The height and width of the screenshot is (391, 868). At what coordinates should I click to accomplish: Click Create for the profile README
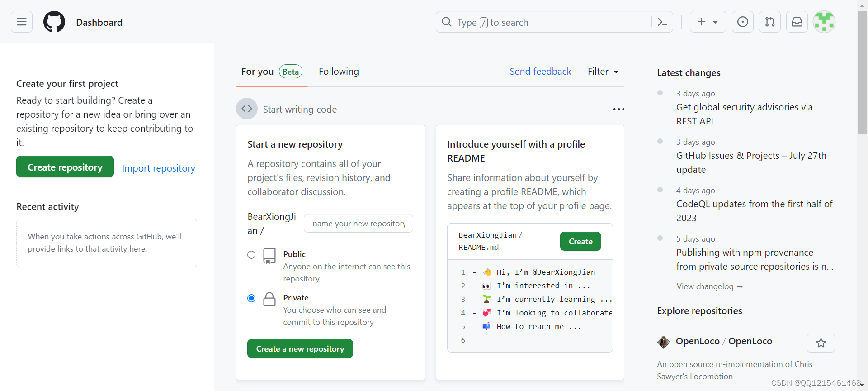[580, 241]
